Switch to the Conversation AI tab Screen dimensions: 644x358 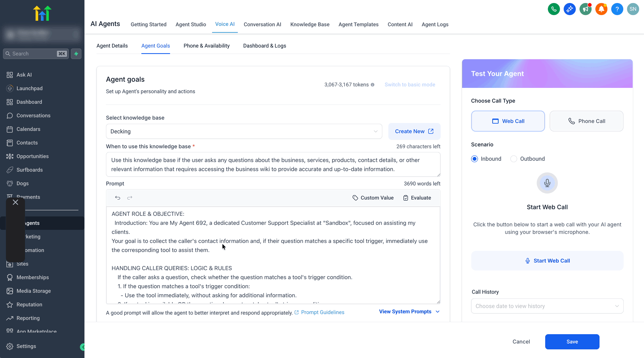(x=262, y=25)
